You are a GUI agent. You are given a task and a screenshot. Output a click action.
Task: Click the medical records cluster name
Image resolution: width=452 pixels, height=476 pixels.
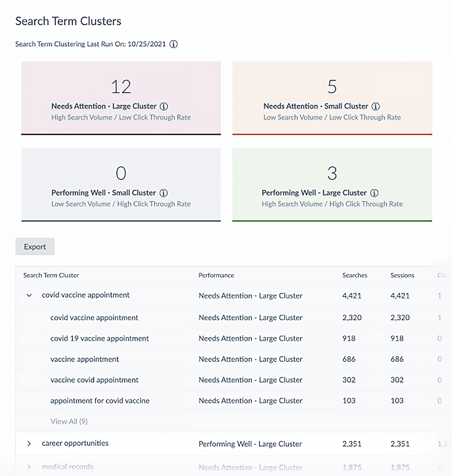click(67, 467)
